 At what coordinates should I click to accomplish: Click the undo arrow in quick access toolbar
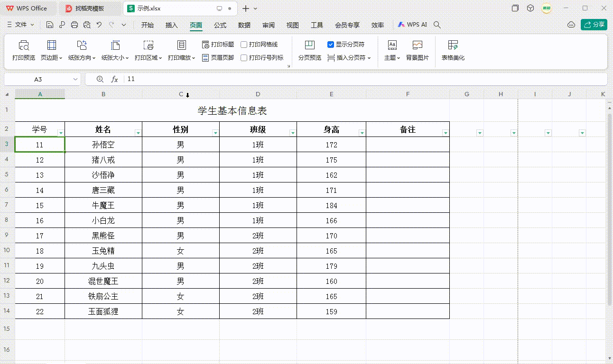click(99, 25)
